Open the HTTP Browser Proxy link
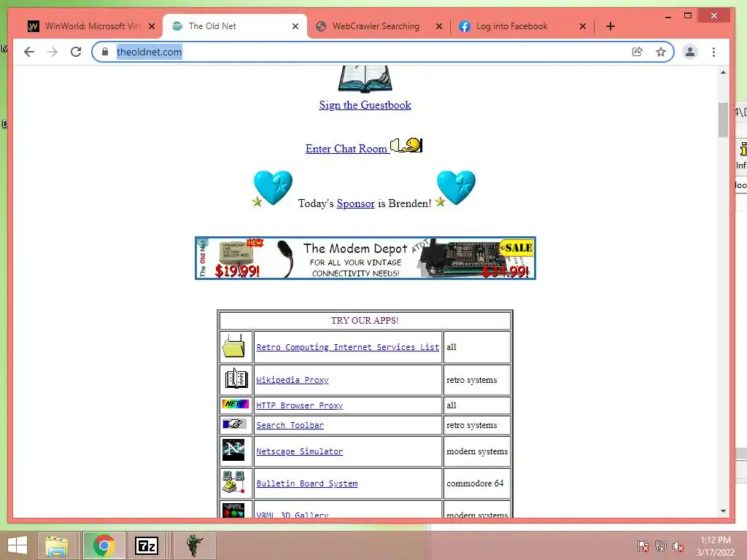This screenshot has width=747, height=560. pyautogui.click(x=300, y=405)
